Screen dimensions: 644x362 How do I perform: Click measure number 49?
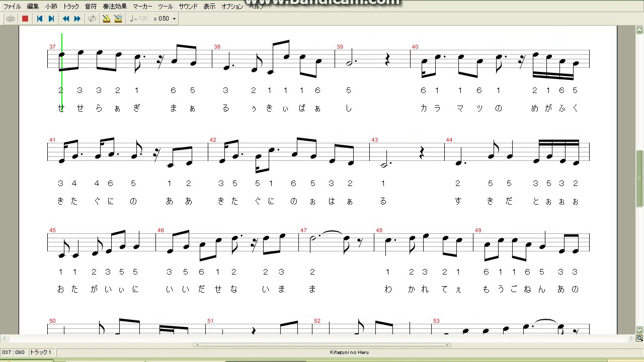pos(478,230)
